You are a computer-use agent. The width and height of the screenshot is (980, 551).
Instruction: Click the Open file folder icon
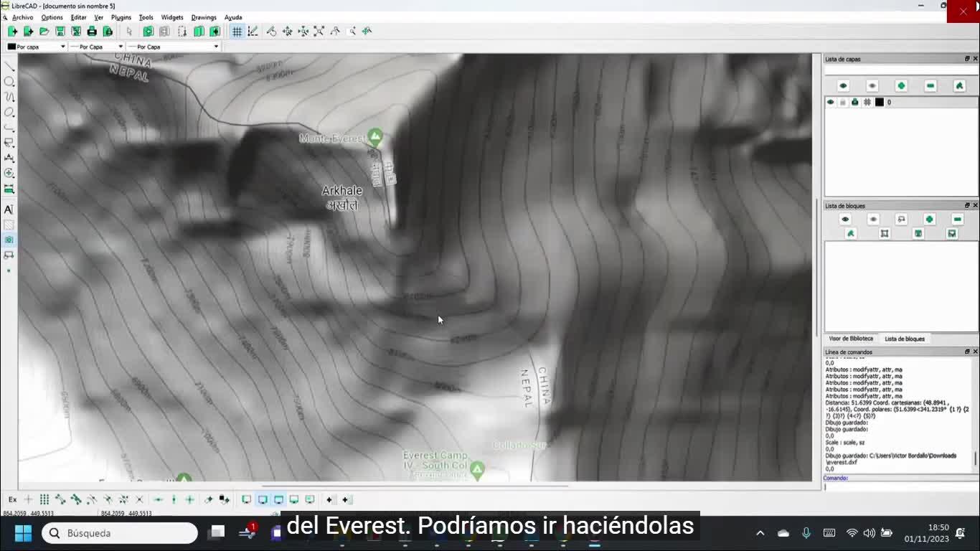[44, 32]
